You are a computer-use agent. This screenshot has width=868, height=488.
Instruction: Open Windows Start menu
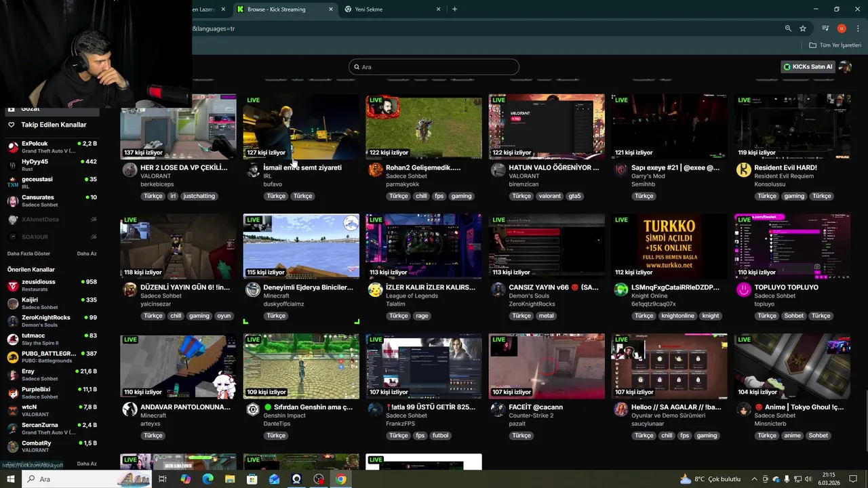[x=10, y=479]
